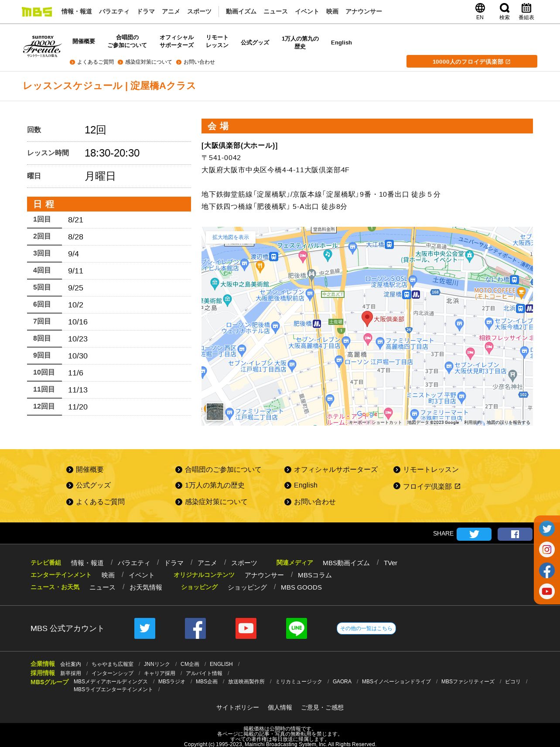Open TVer link in footer
The image size is (560, 747).
390,563
